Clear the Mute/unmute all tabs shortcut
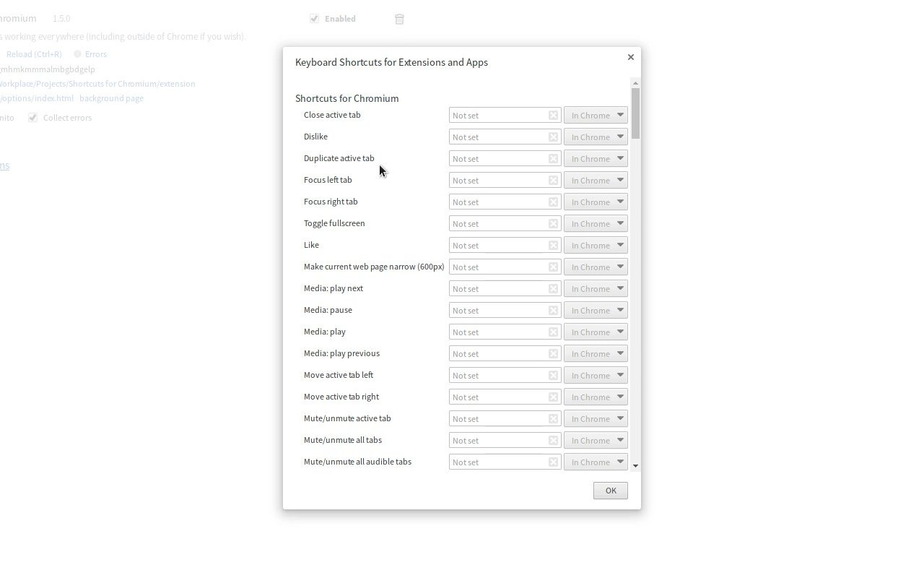 553,441
